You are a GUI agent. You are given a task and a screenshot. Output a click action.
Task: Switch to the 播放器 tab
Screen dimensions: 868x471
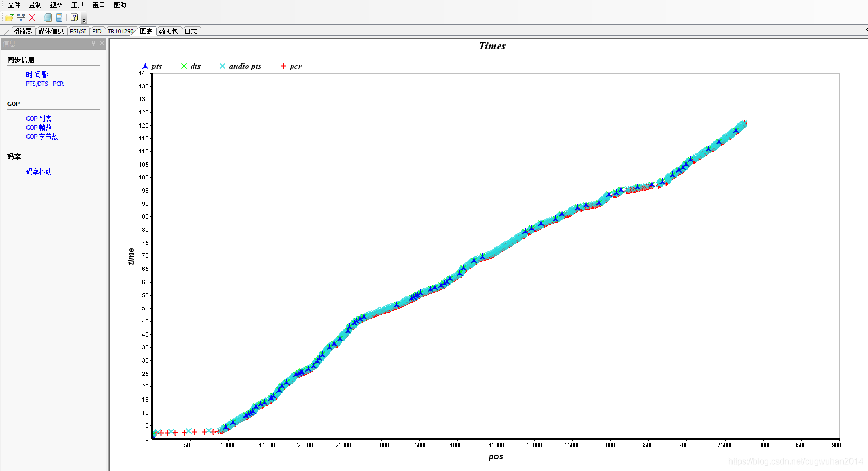point(22,31)
